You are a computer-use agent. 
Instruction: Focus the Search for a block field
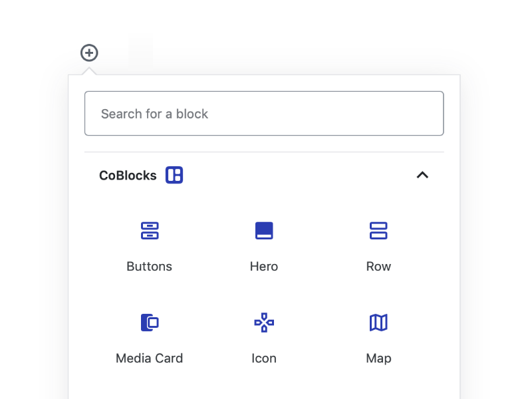pos(264,113)
